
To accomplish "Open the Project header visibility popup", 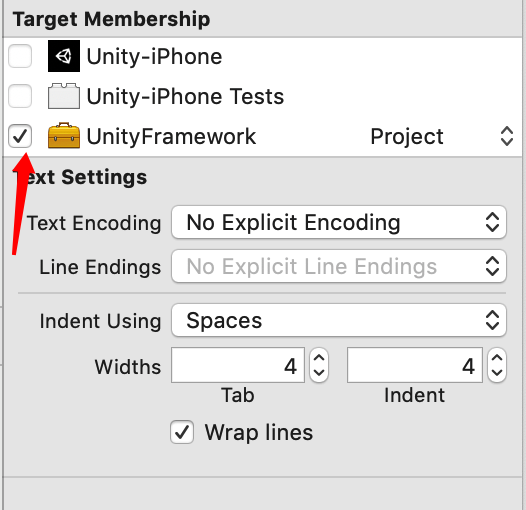I will (x=441, y=136).
